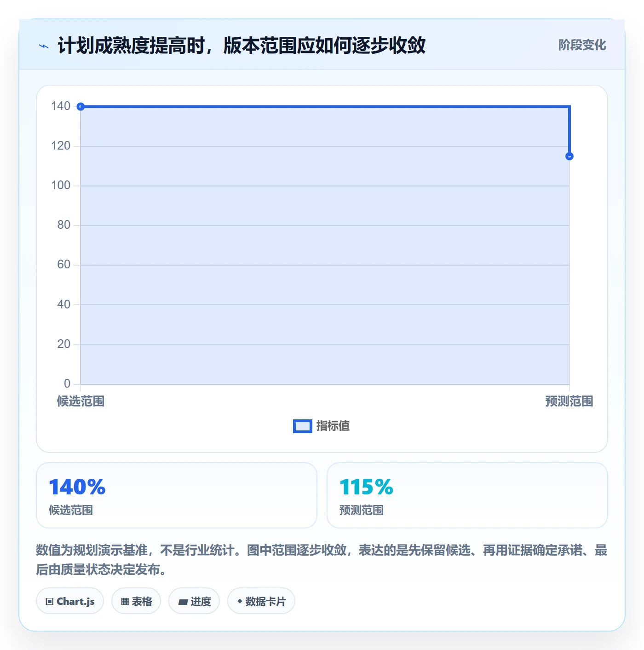Click the 60 y-axis tick label

pyautogui.click(x=64, y=265)
